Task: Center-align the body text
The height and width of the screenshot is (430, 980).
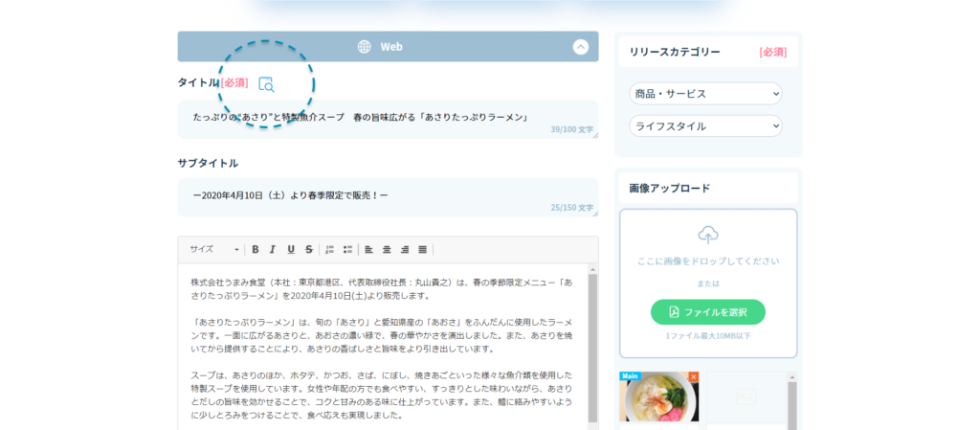Action: [387, 249]
